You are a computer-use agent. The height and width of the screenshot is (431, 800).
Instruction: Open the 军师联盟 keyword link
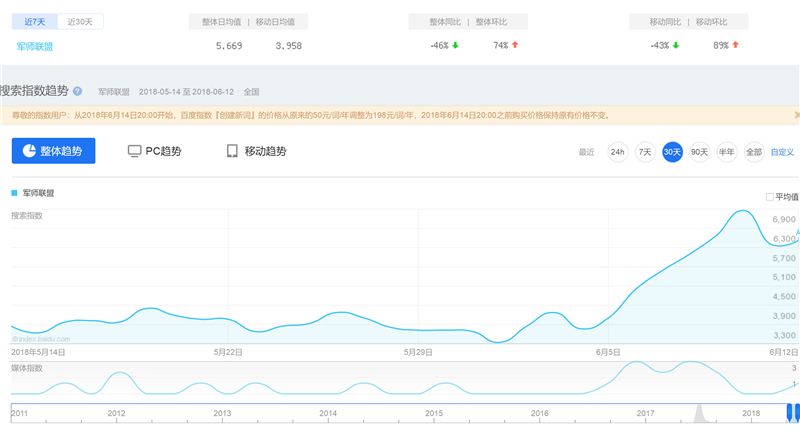pos(35,46)
